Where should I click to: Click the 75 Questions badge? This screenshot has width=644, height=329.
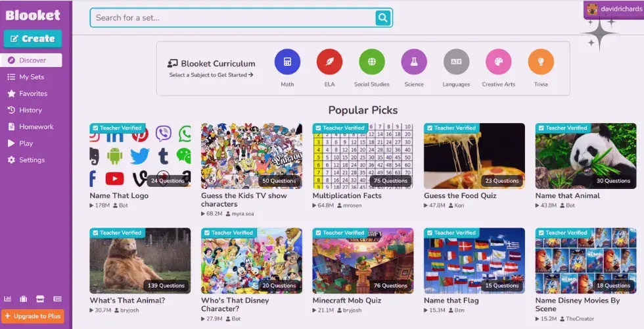point(390,180)
